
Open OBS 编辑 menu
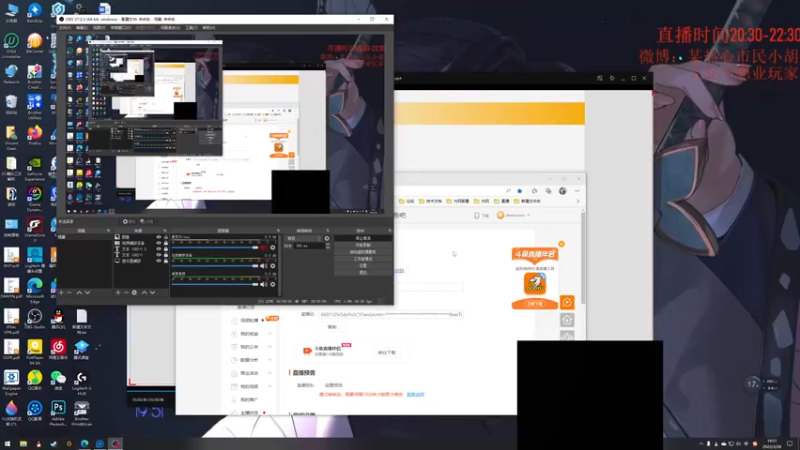(82, 28)
